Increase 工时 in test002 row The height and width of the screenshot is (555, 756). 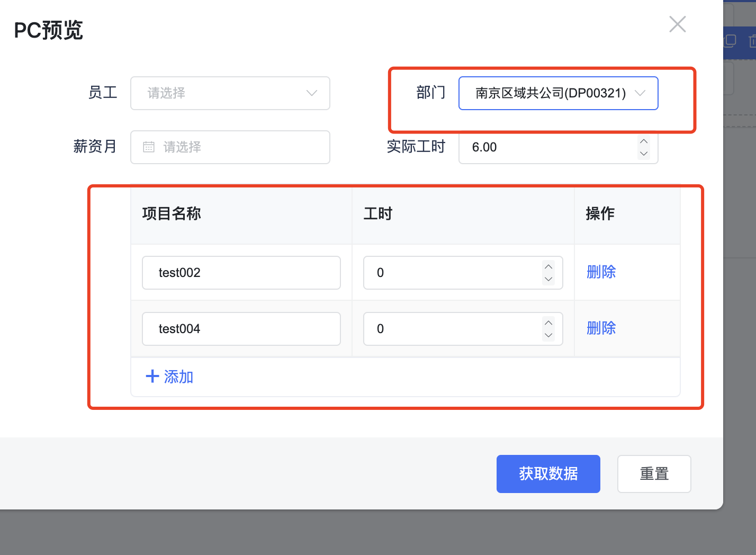pyautogui.click(x=548, y=266)
